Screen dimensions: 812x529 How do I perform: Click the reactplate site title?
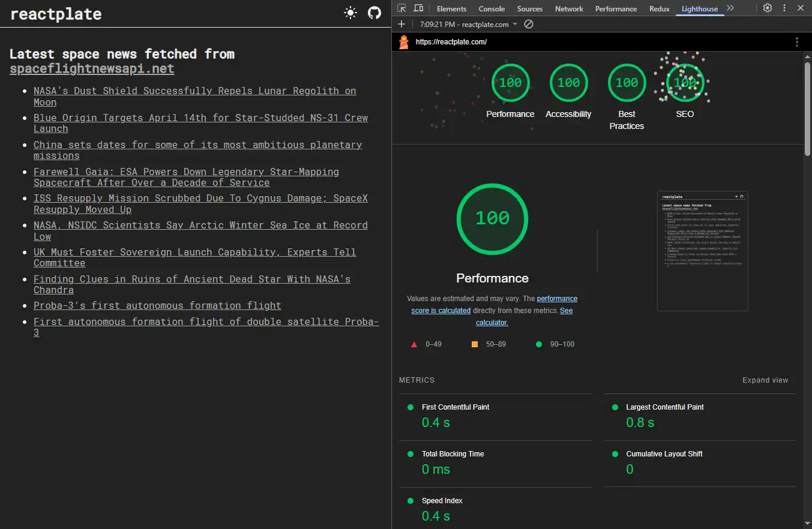56,14
